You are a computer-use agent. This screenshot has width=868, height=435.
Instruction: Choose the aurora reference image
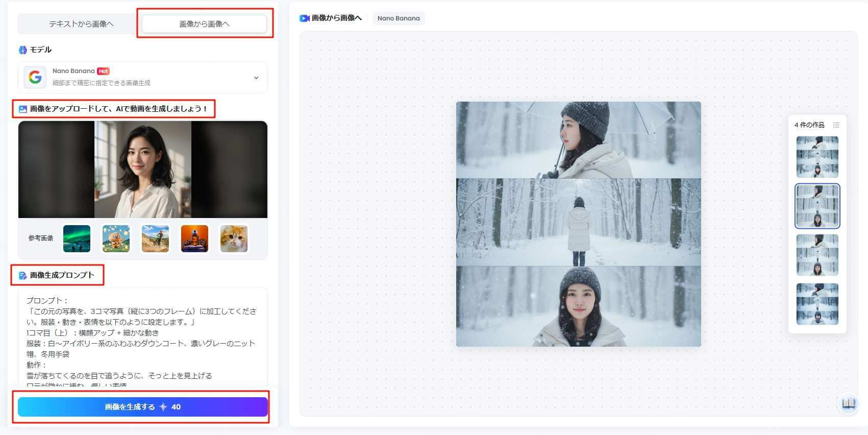(77, 238)
